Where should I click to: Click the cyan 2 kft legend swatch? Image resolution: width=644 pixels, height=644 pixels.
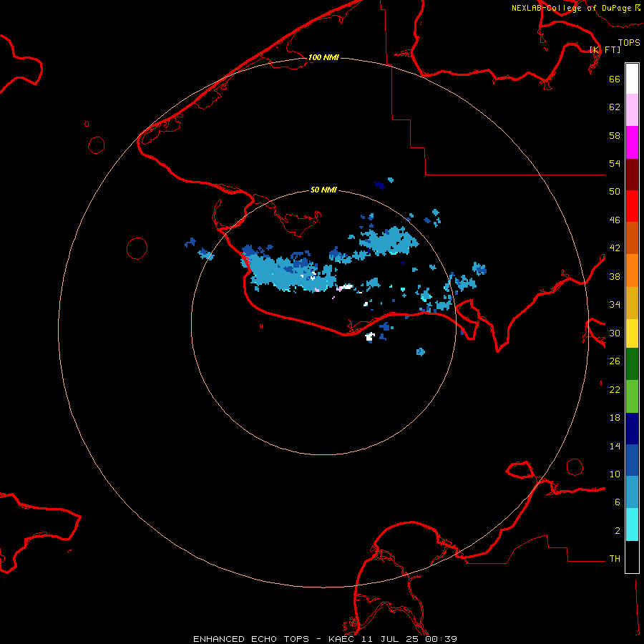[632, 525]
